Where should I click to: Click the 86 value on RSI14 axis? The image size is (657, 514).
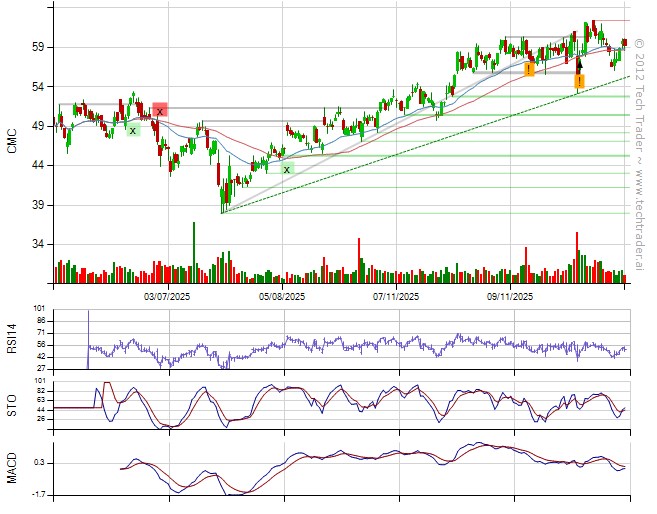pos(40,321)
